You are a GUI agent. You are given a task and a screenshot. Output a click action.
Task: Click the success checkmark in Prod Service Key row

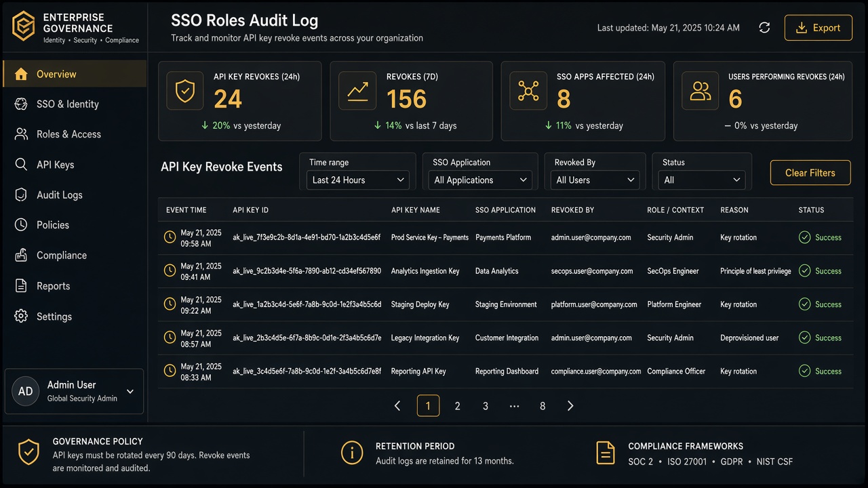[x=805, y=237]
